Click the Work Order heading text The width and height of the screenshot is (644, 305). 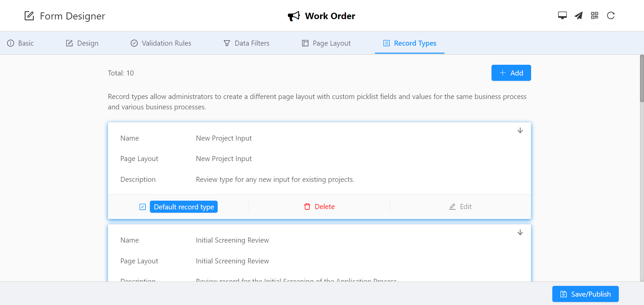(x=330, y=16)
